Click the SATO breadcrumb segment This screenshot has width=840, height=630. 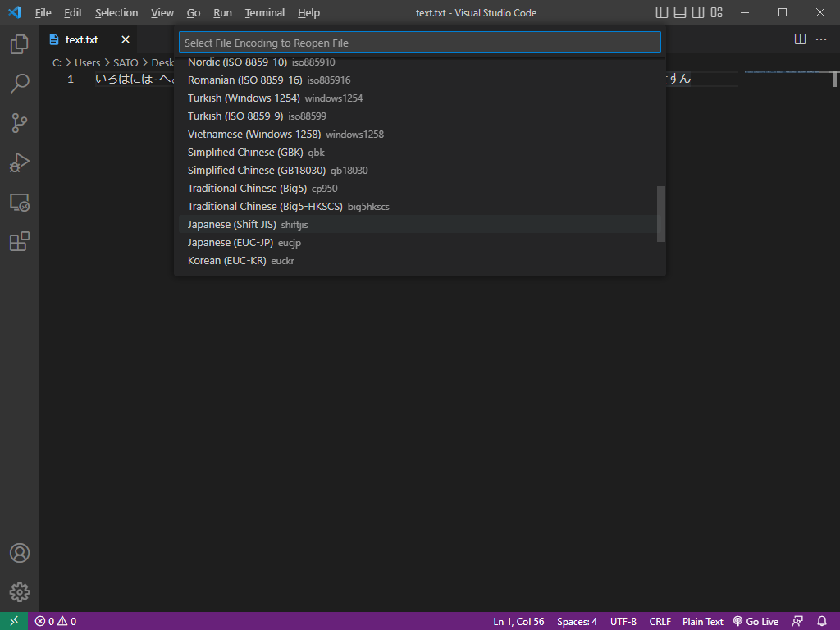tap(126, 62)
